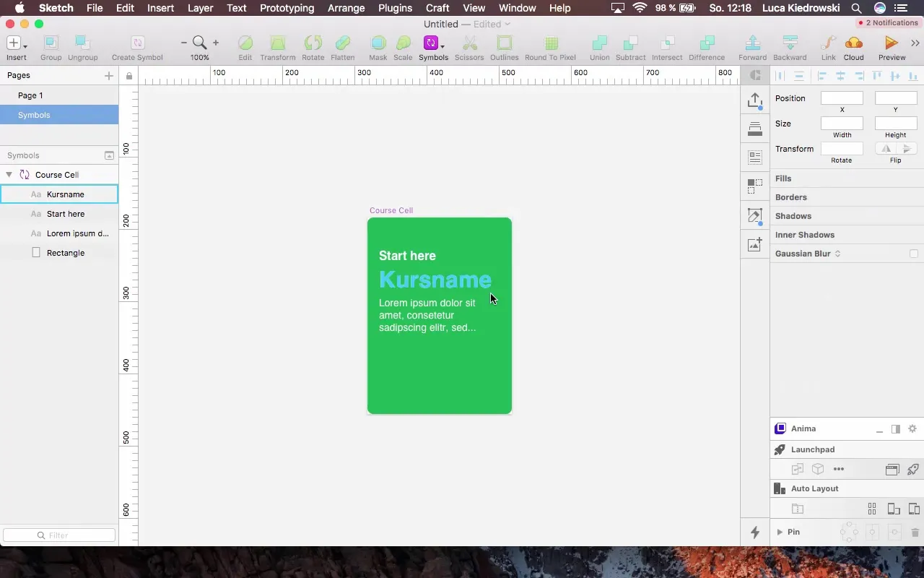This screenshot has width=924, height=578.
Task: Expand the Pin section triangle
Action: click(x=780, y=532)
